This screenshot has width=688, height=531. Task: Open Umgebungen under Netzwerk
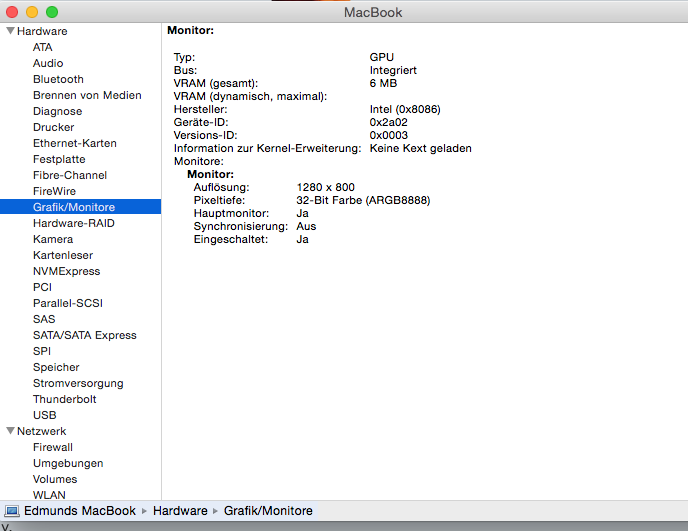click(x=68, y=463)
